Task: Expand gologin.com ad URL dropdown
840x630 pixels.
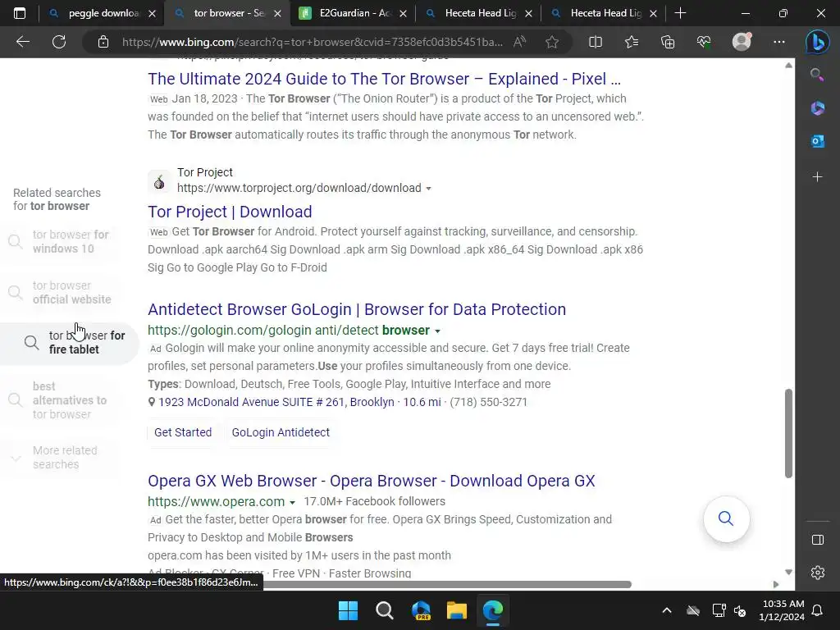Action: click(x=438, y=331)
